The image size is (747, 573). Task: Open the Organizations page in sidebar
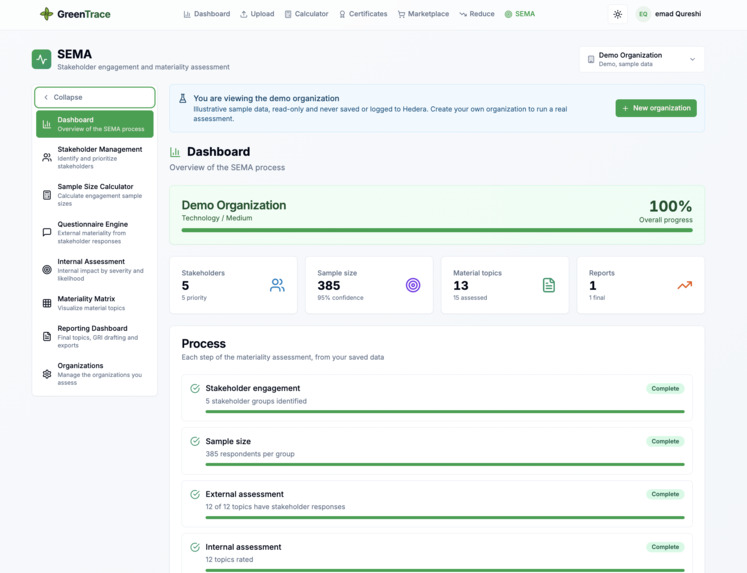(x=95, y=374)
